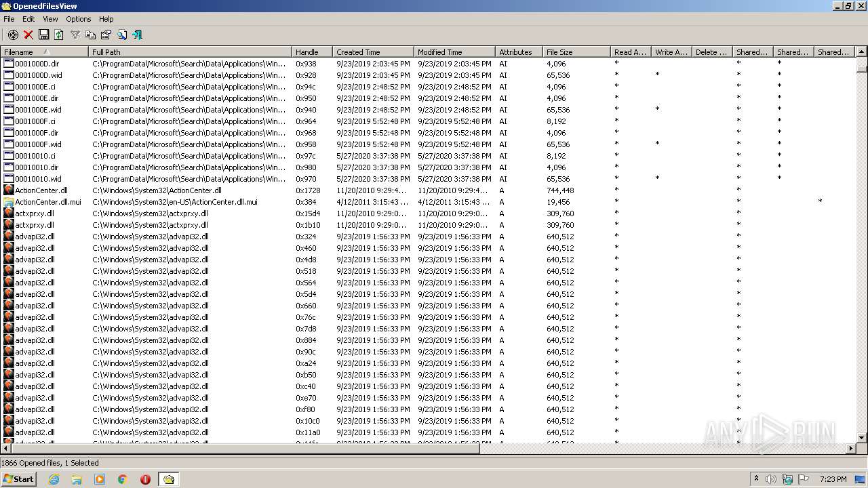Open Windows Explorer from the taskbar
The image size is (868, 488).
pos(77,479)
